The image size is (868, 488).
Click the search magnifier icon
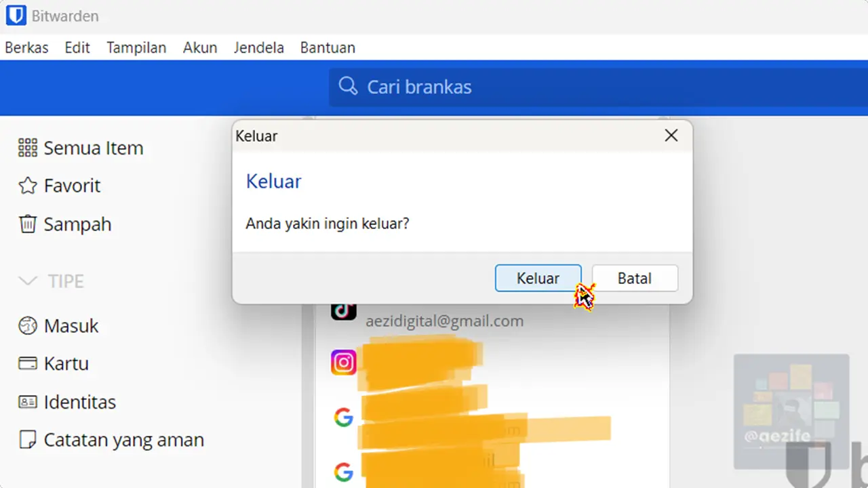tap(348, 87)
